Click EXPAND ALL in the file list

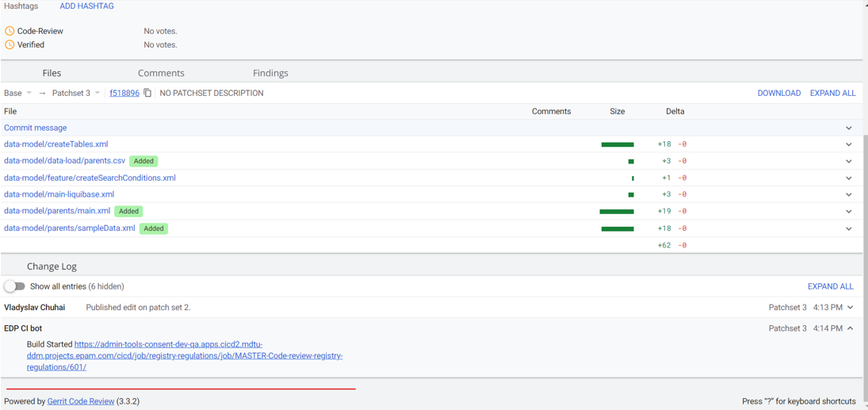tap(832, 93)
